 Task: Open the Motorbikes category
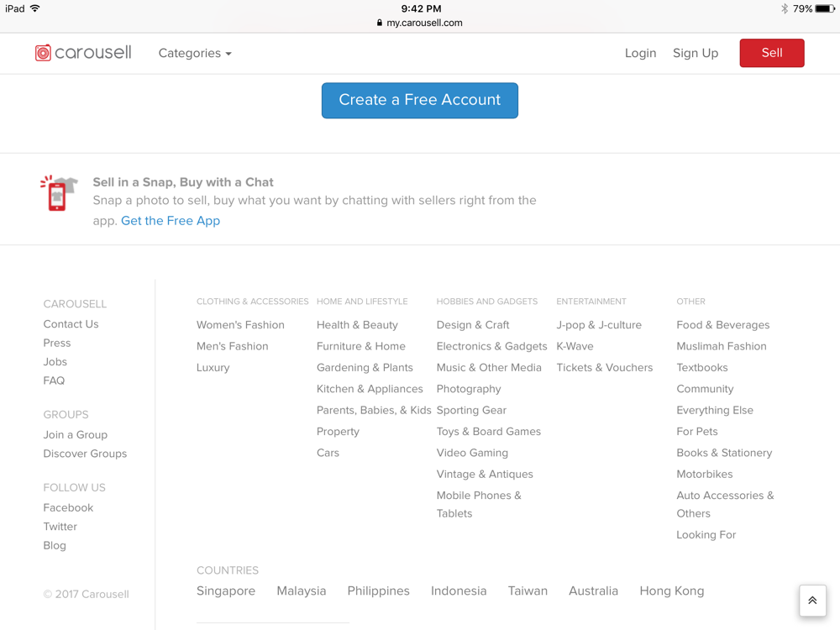point(705,474)
